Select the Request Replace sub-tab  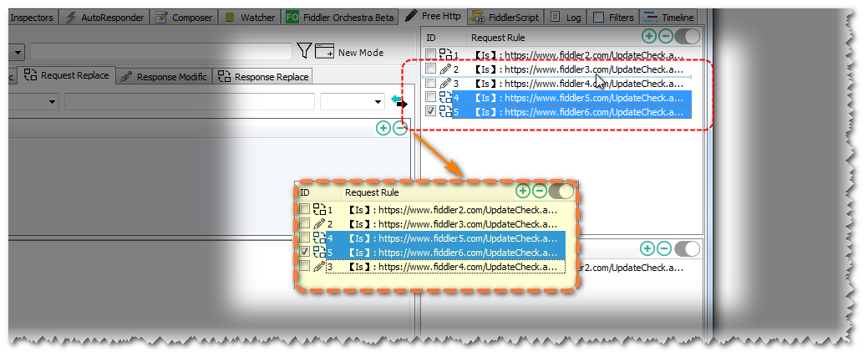click(67, 75)
